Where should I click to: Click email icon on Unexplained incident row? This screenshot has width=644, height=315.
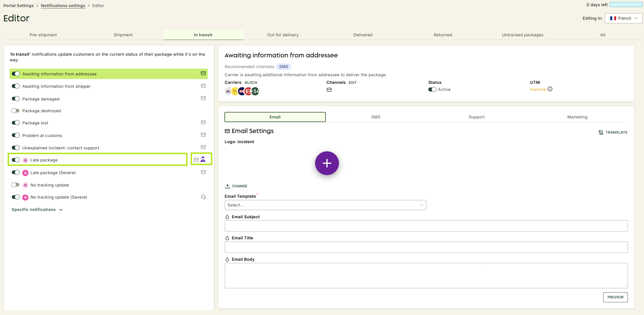[203, 147]
